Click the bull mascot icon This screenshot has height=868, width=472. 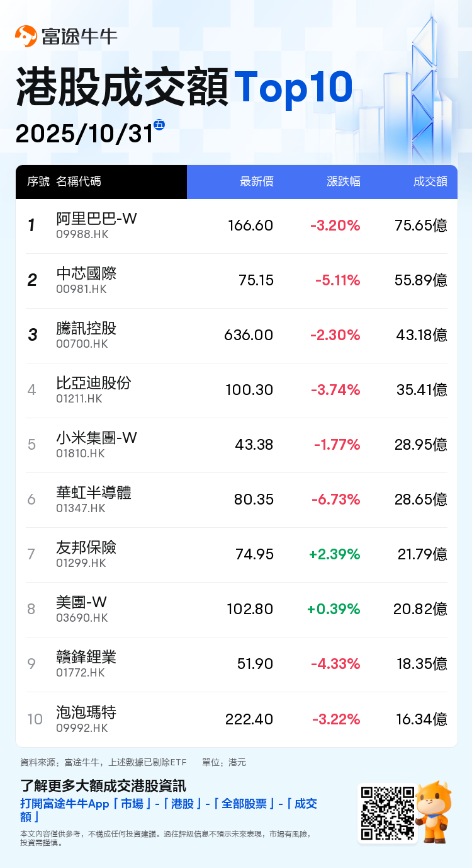click(434, 811)
